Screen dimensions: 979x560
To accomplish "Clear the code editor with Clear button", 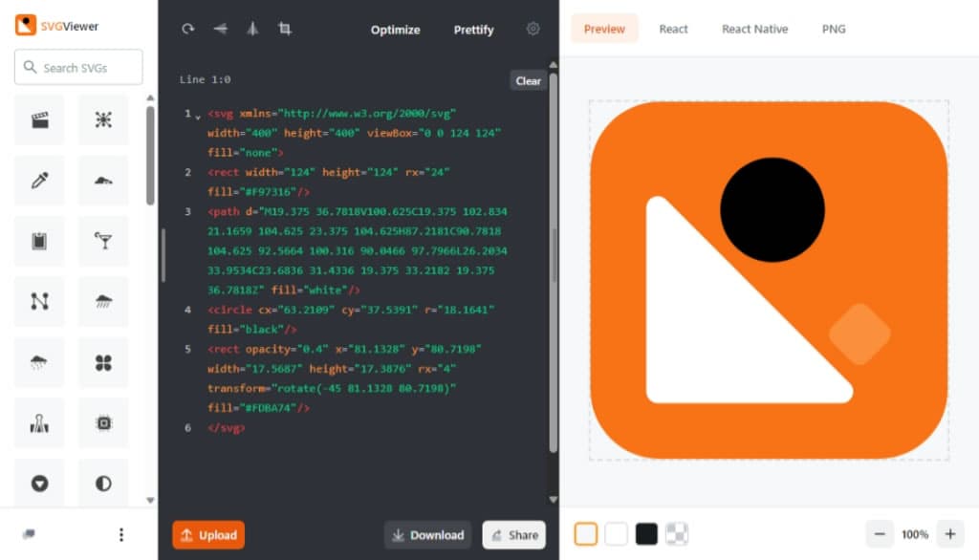I will [x=528, y=80].
